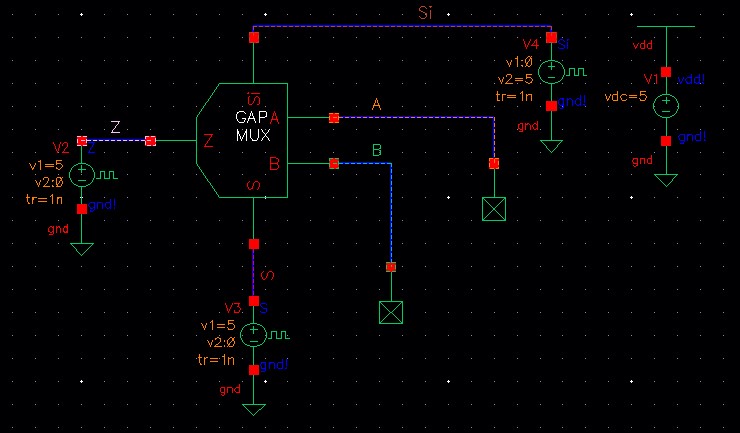The height and width of the screenshot is (433, 740).
Task: Click the red pin on the MUX top wire
Action: coord(254,37)
